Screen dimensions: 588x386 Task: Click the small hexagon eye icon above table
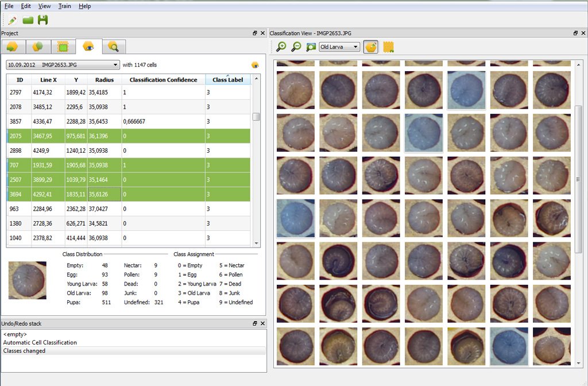(x=255, y=65)
